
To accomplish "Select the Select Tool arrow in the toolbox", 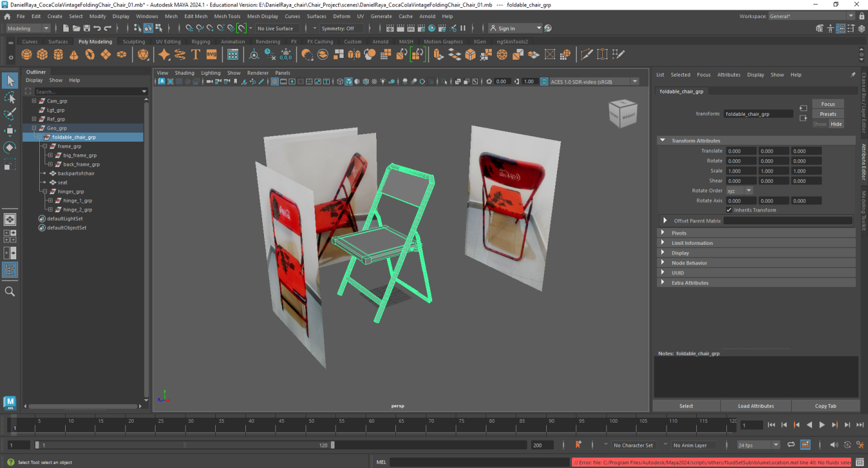I will coord(10,80).
